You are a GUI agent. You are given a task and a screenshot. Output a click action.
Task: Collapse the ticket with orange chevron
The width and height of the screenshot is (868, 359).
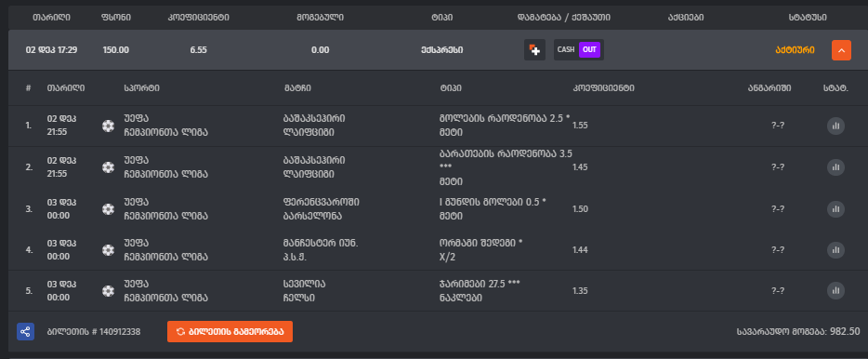[841, 50]
